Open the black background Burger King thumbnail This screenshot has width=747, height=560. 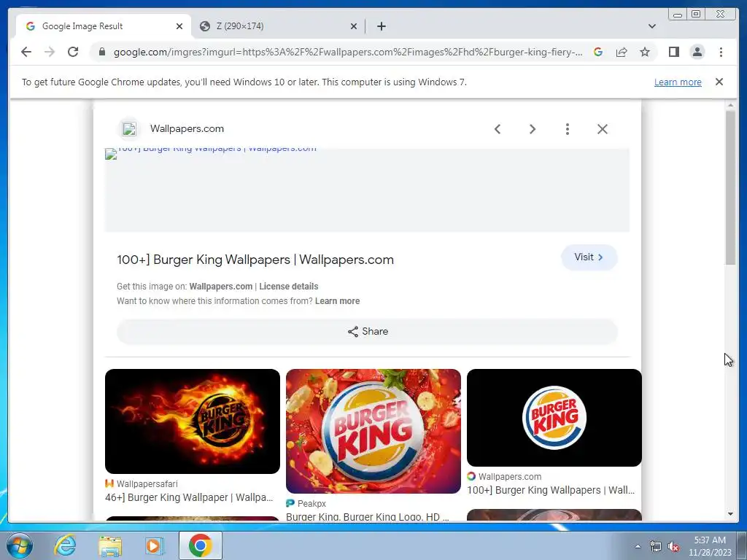coord(554,418)
